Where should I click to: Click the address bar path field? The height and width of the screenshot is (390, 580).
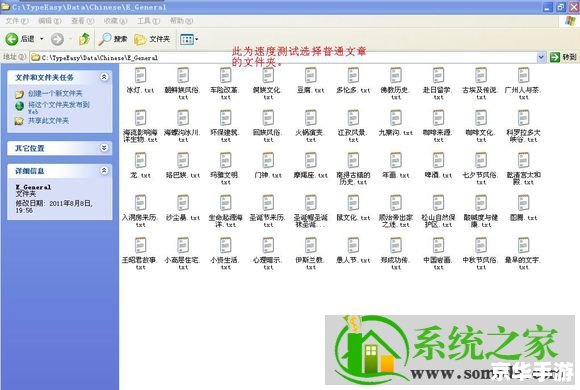[283, 57]
